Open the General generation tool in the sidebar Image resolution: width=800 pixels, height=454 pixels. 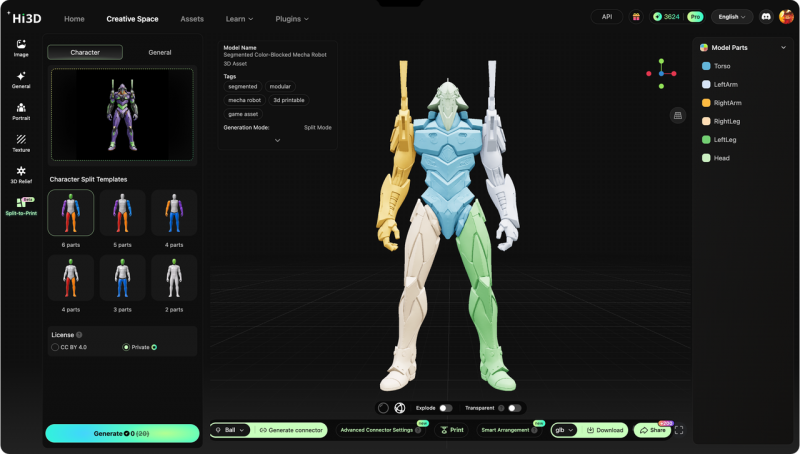click(21, 80)
